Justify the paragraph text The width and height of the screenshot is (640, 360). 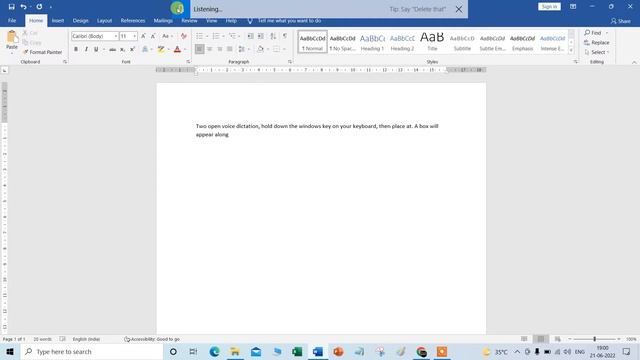point(230,49)
